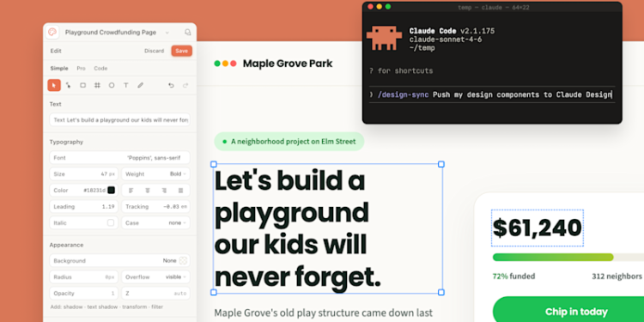
Task: Choose the rectangle shape tool
Action: pyautogui.click(x=83, y=85)
